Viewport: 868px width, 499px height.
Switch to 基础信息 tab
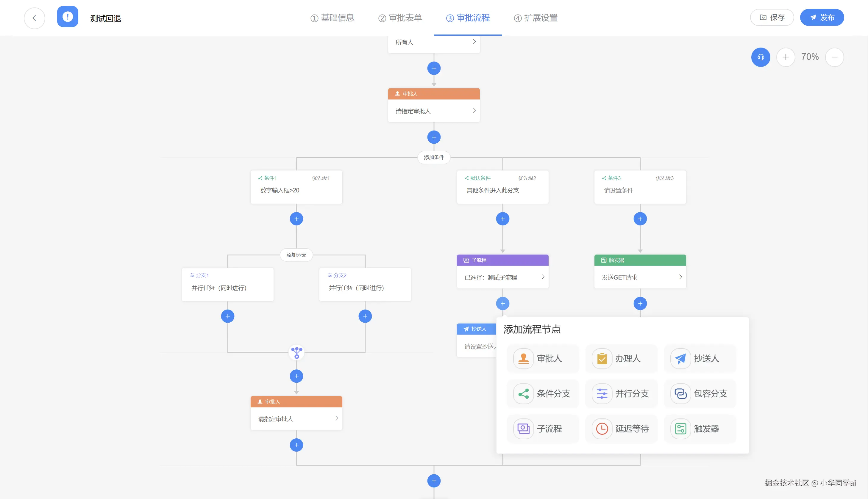(332, 18)
